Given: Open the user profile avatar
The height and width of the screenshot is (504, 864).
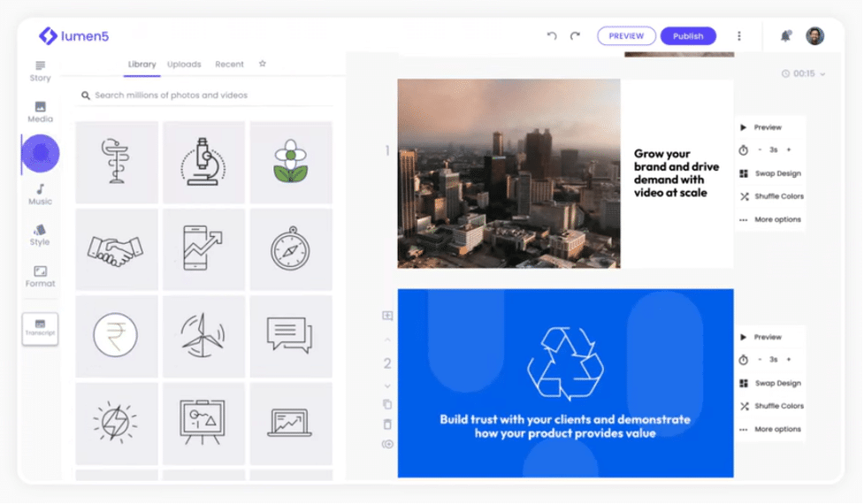Looking at the screenshot, I should coord(815,35).
